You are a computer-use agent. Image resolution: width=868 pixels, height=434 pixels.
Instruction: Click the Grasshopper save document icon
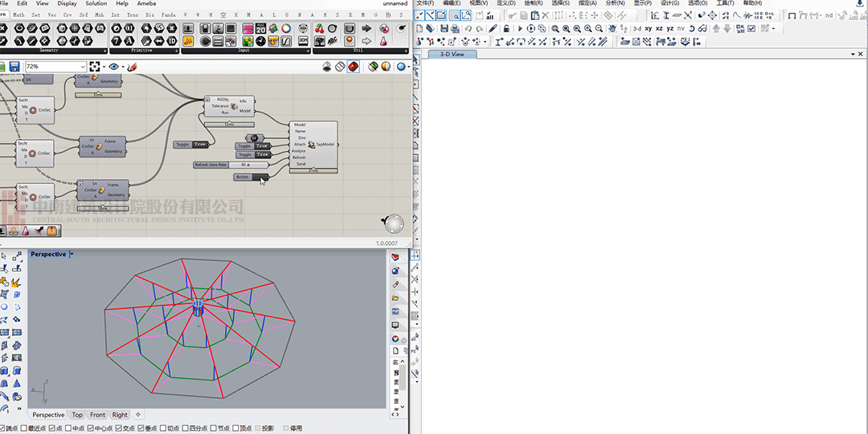click(x=14, y=67)
